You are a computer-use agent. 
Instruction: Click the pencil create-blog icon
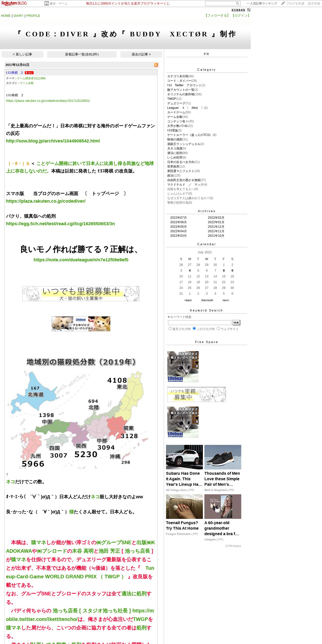pos(283,3)
